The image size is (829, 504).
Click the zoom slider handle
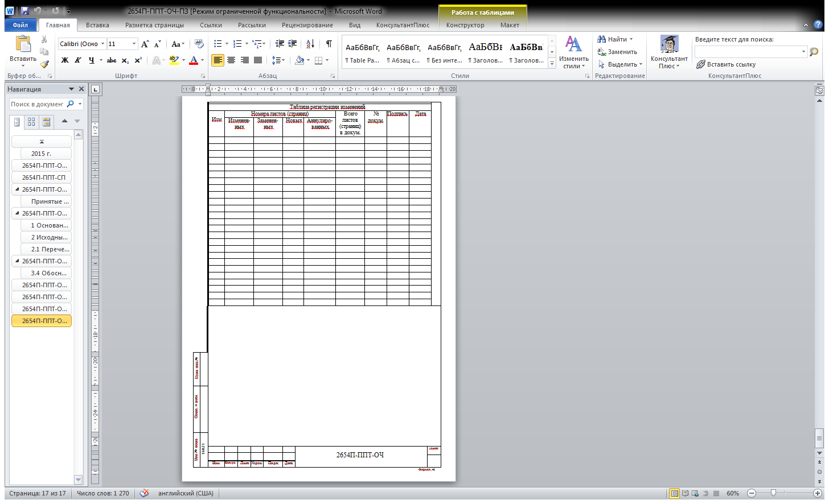(773, 493)
